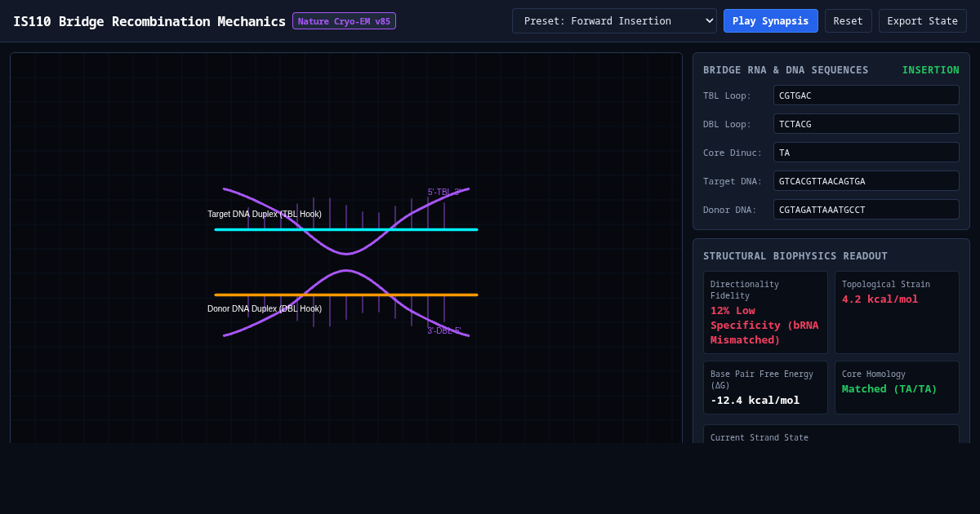Viewport: 980px width, 514px height.
Task: Click the Current Strand State label
Action: click(759, 438)
